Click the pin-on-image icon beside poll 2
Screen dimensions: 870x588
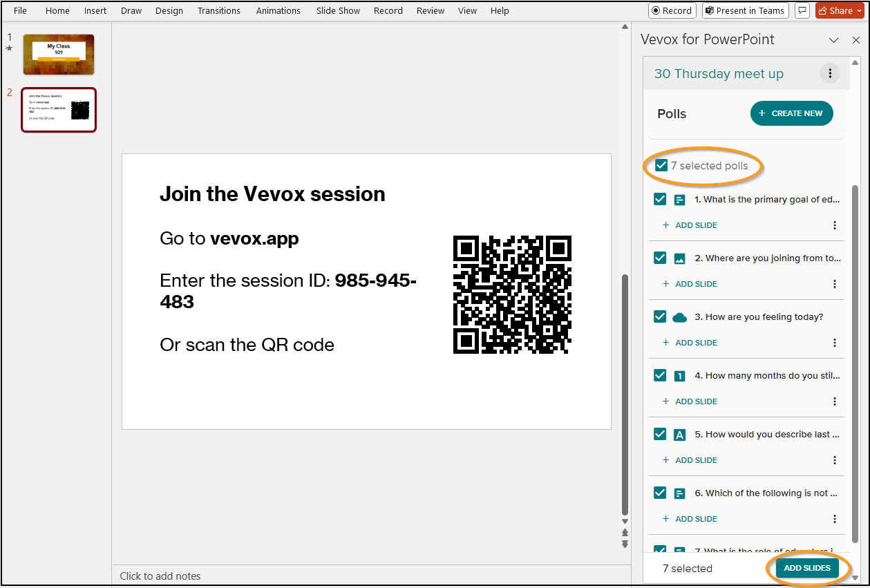pyautogui.click(x=679, y=258)
